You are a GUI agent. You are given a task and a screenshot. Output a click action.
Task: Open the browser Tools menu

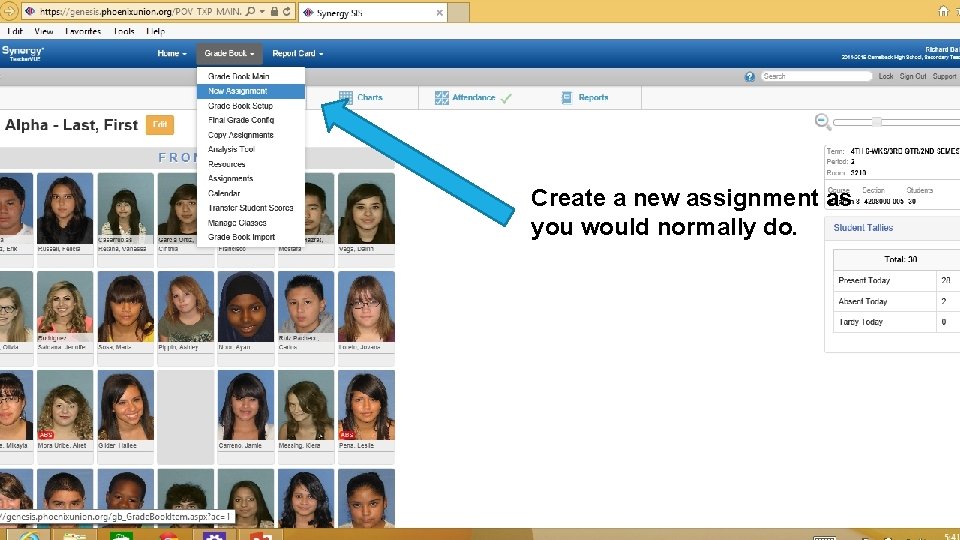tap(124, 31)
